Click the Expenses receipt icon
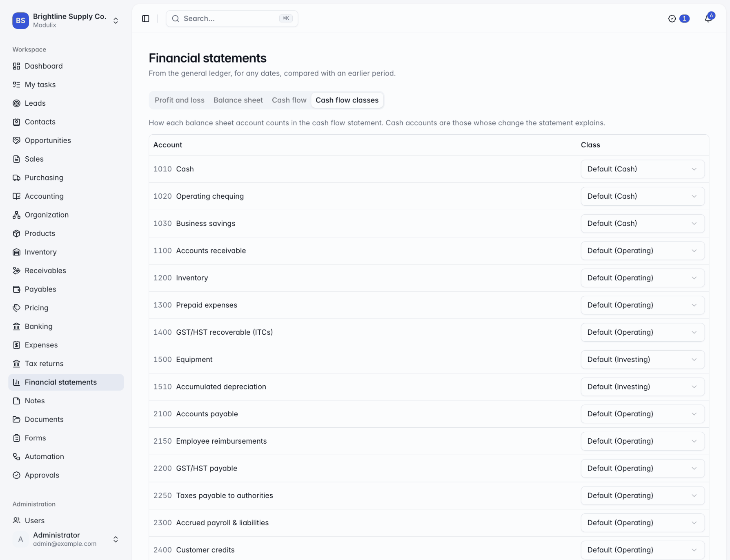This screenshot has height=560, width=730. [x=16, y=345]
